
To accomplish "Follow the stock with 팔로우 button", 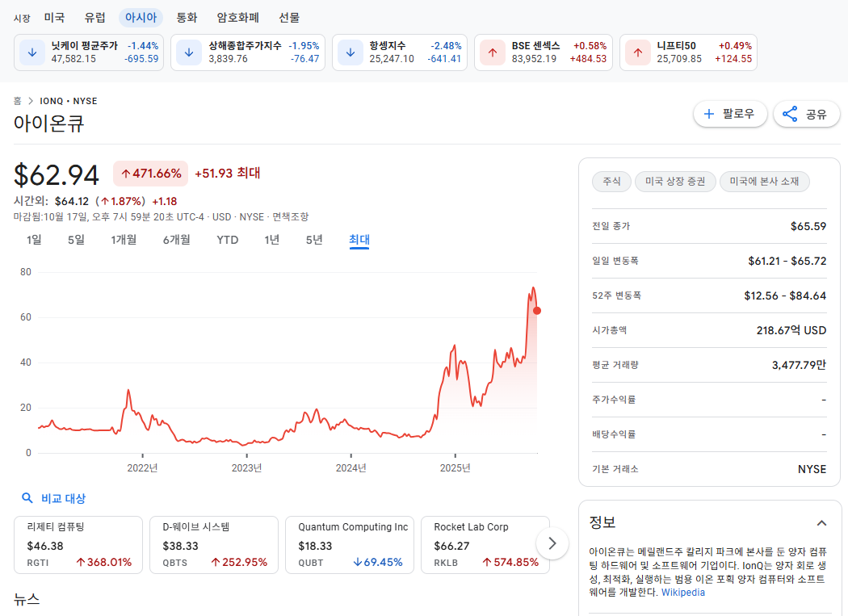I will [730, 114].
